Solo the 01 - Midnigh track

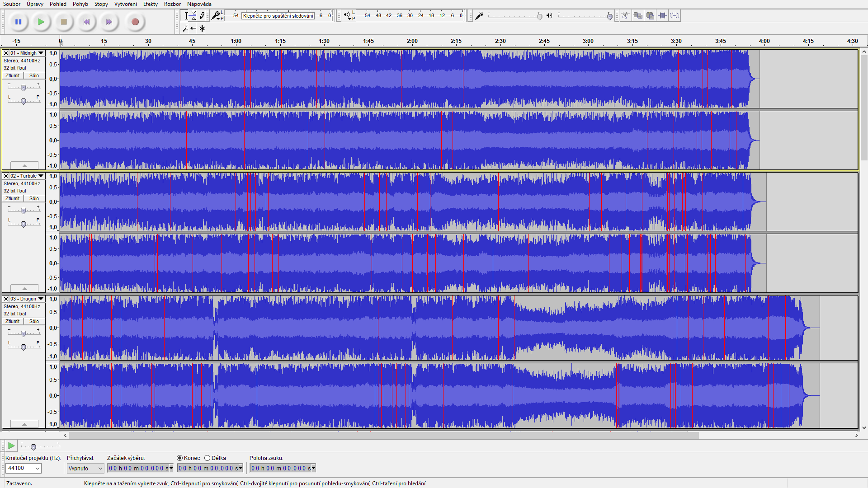pyautogui.click(x=34, y=75)
